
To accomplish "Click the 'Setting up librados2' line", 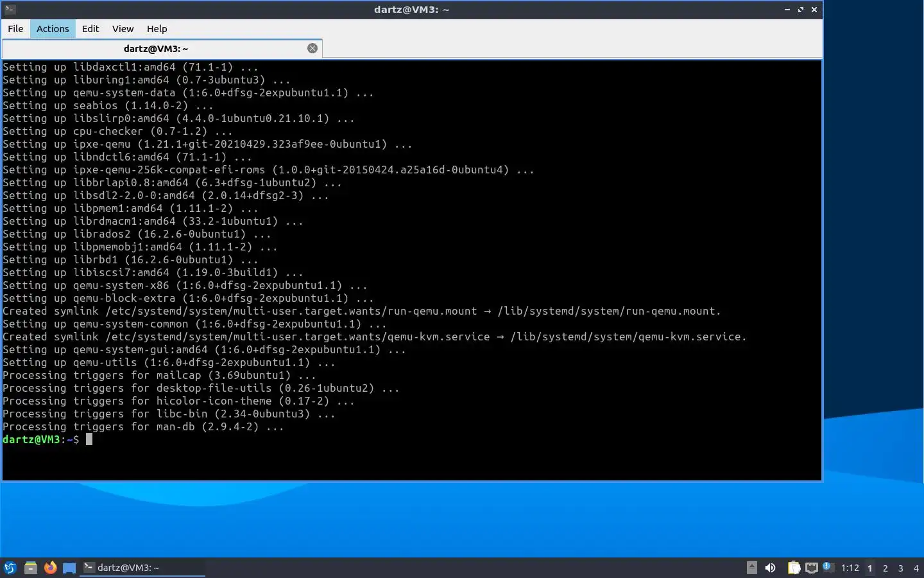I will coord(137,234).
